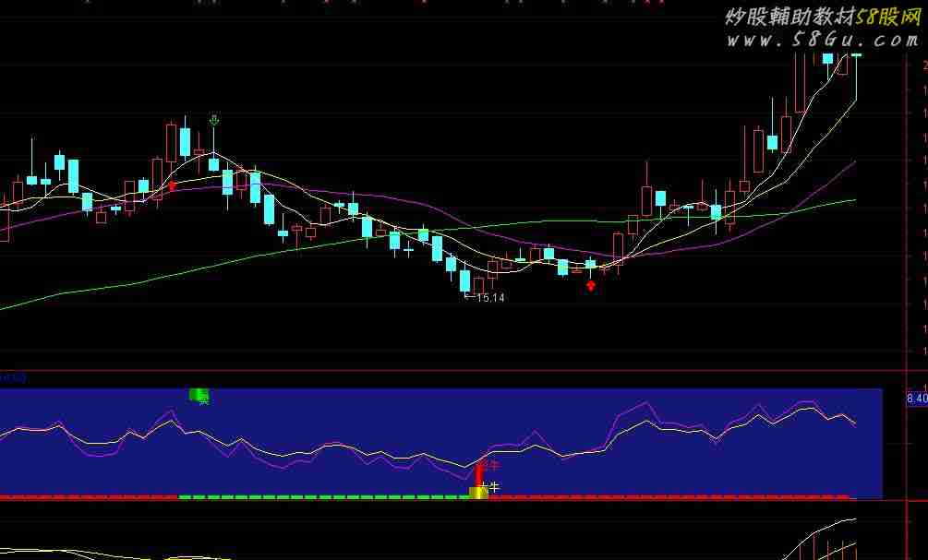The image size is (928, 560).
Task: Click the red 牛 signal bar
Action: pos(479,473)
